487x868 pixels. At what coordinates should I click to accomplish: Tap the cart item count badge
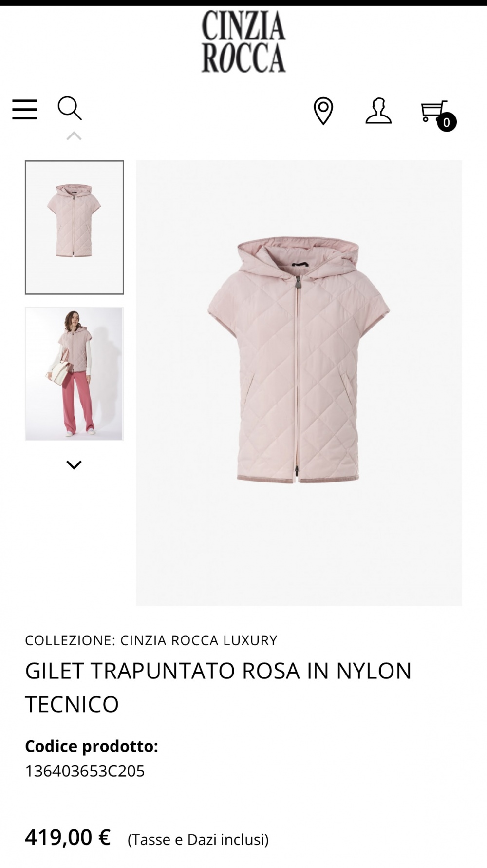[x=447, y=122]
